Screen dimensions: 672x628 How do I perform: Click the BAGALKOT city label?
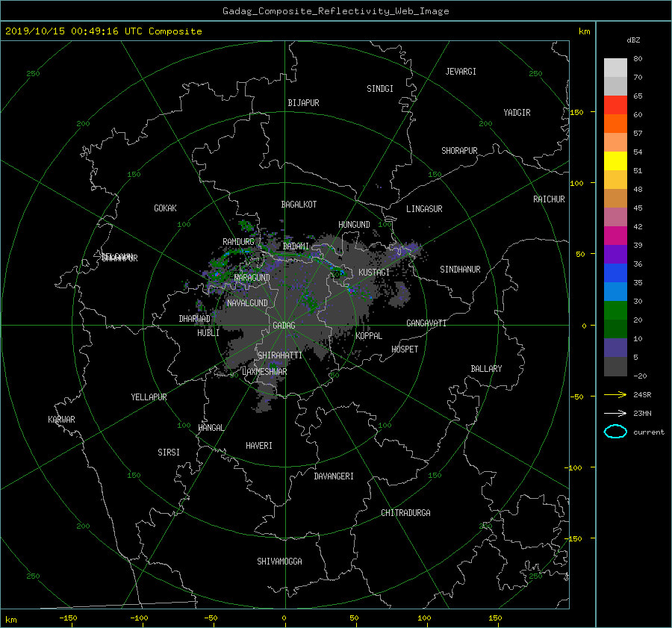(x=299, y=205)
